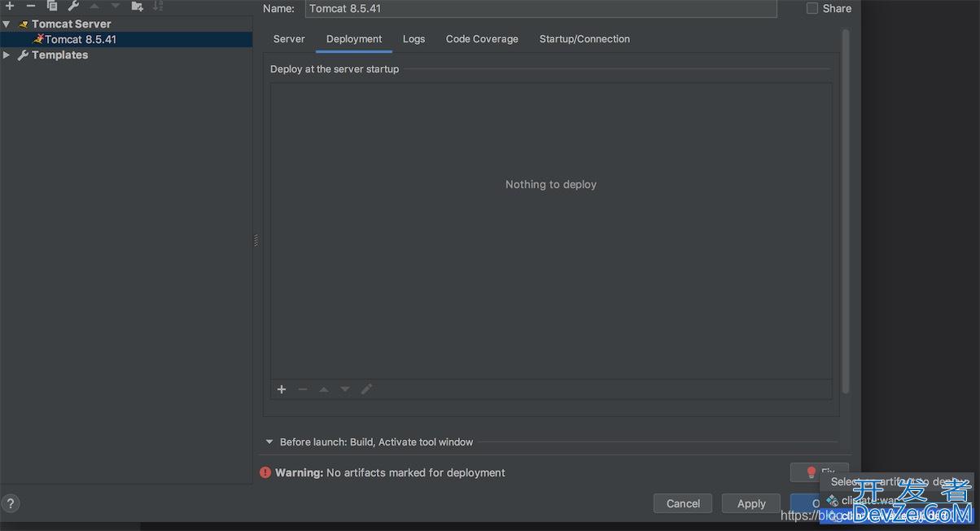The width and height of the screenshot is (980, 531).
Task: Click the 'No artifacts marked for deployment' warning text
Action: click(416, 472)
